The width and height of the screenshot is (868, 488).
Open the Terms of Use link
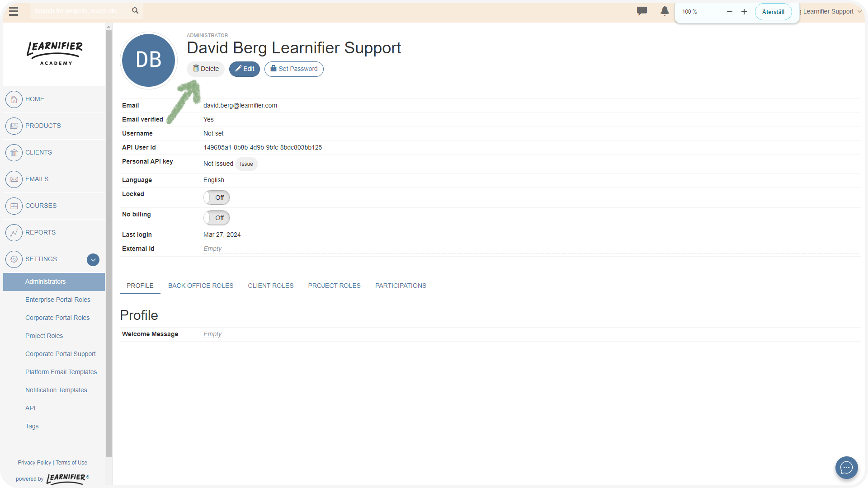click(71, 463)
